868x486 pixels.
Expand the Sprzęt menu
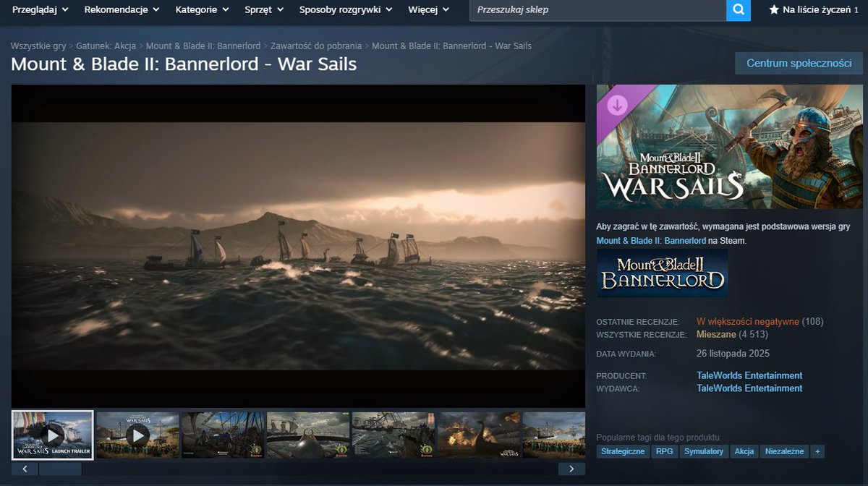pyautogui.click(x=265, y=10)
